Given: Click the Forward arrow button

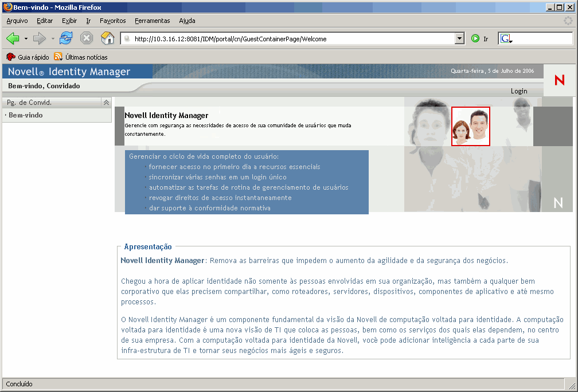Looking at the screenshot, I should [x=39, y=38].
